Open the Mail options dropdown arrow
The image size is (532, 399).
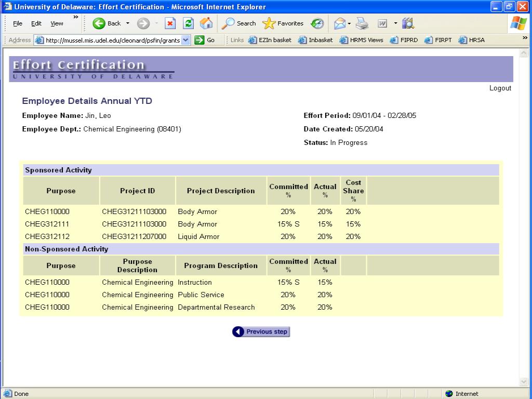tap(349, 23)
